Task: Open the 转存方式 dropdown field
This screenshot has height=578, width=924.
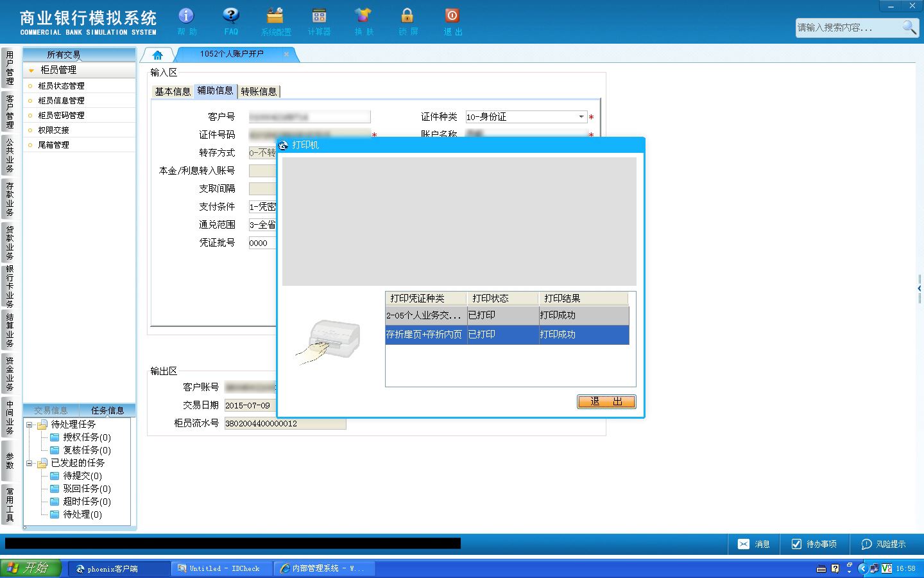Action: point(262,153)
